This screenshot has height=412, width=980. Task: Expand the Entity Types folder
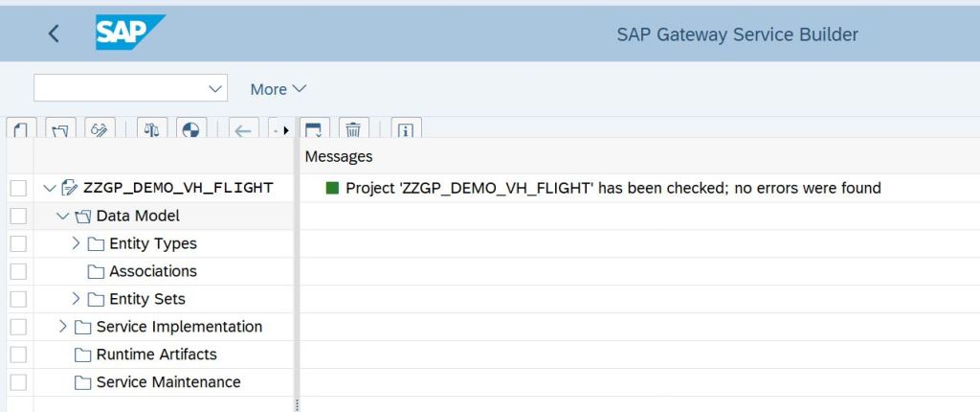pyautogui.click(x=77, y=243)
